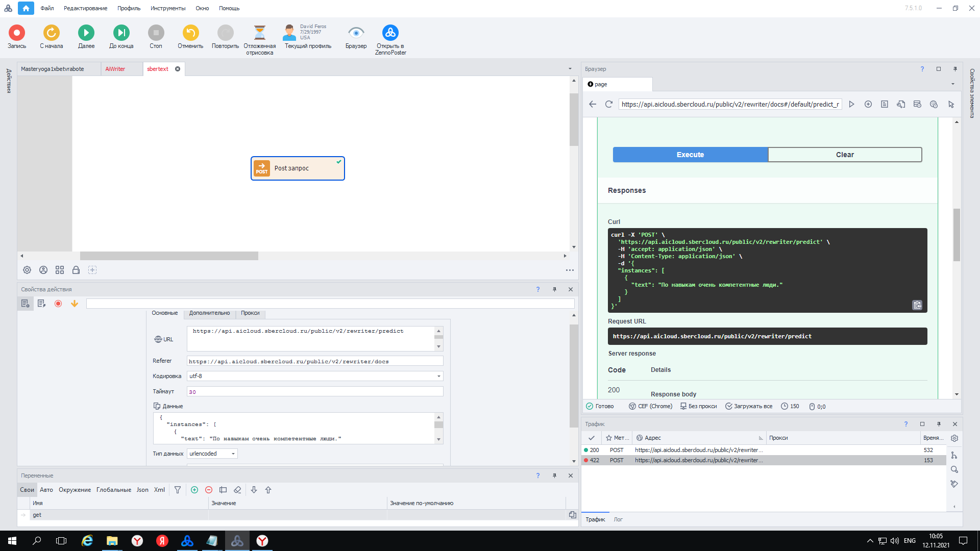Clear variables with the eraser icon
This screenshot has width=980, height=551.
pos(237,490)
